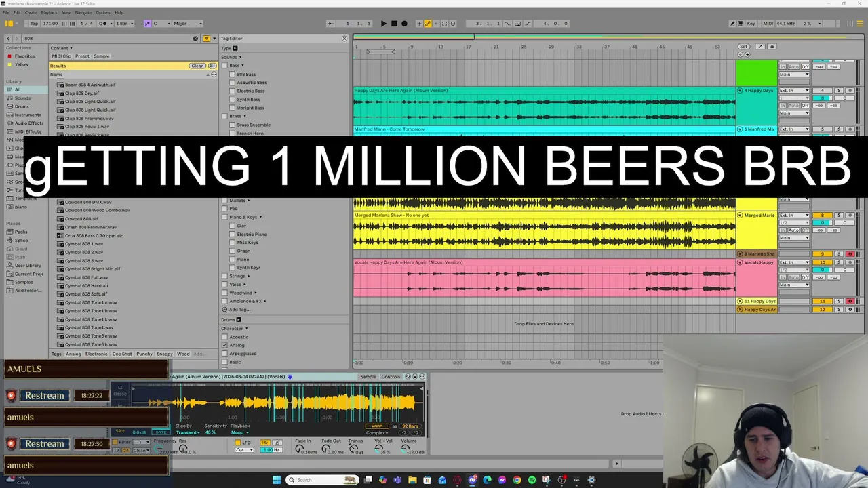
Task: Click the tempo field showing 171.00
Action: pyautogui.click(x=50, y=24)
